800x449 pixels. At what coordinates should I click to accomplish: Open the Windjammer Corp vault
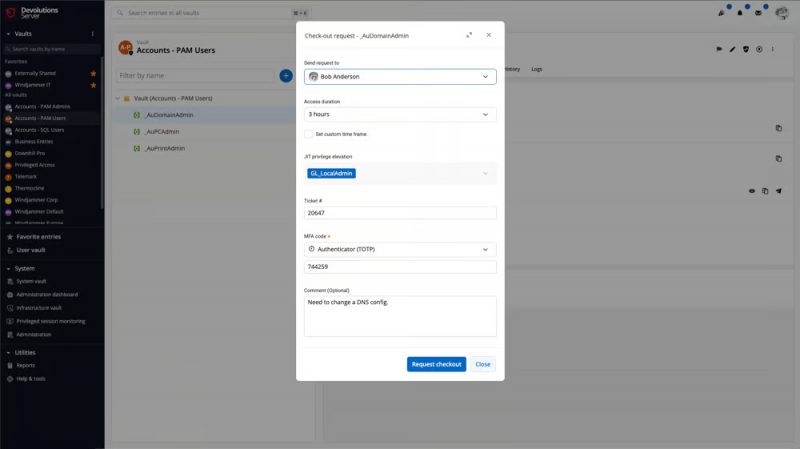[36, 200]
